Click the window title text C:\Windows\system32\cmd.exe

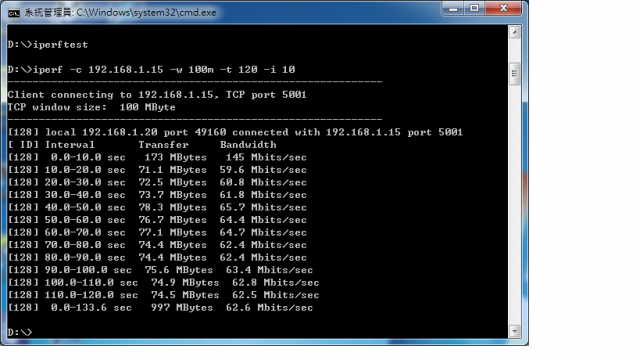(146, 13)
